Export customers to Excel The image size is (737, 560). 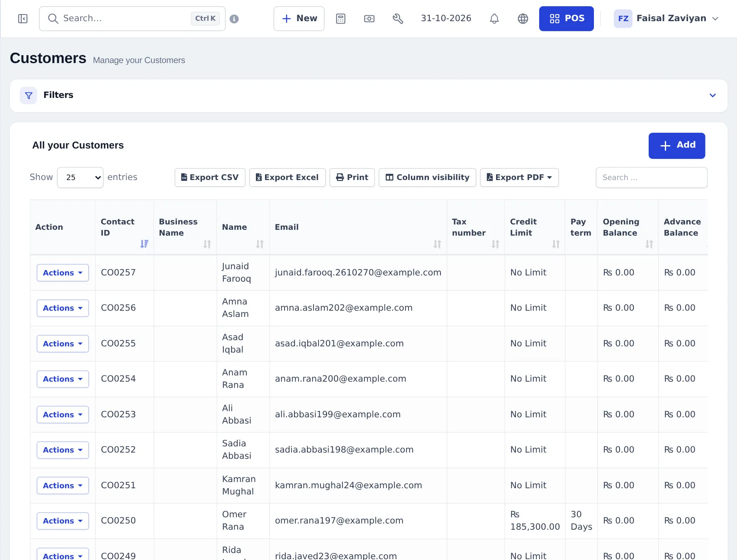click(x=287, y=178)
